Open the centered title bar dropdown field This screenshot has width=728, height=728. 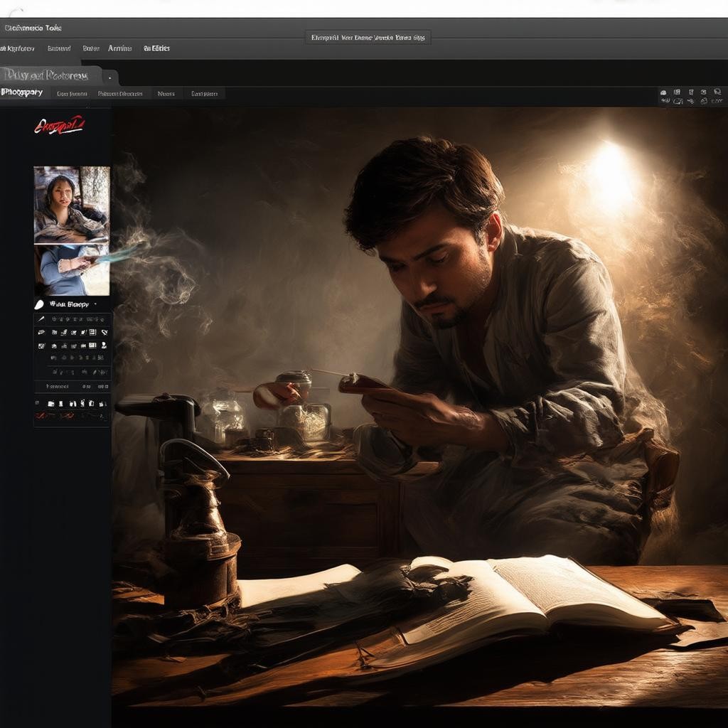click(x=368, y=38)
